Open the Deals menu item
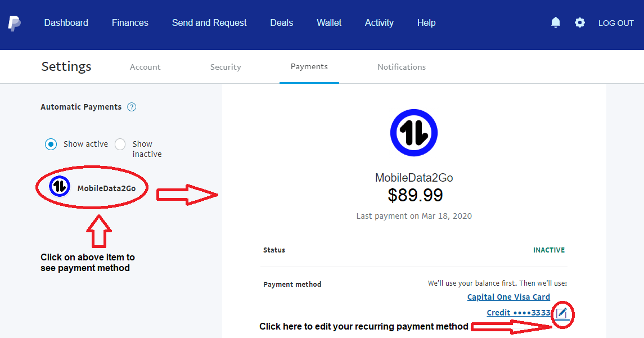This screenshot has width=644, height=338. point(282,23)
